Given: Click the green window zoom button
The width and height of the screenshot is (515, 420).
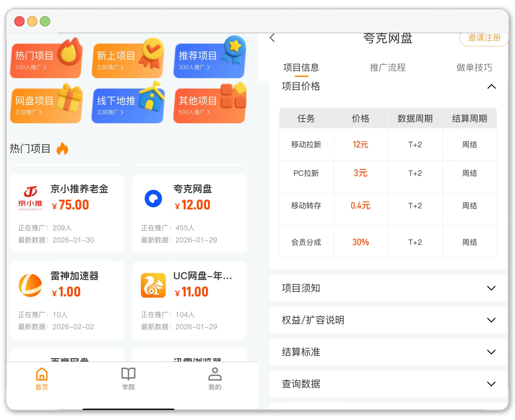Looking at the screenshot, I should (45, 21).
